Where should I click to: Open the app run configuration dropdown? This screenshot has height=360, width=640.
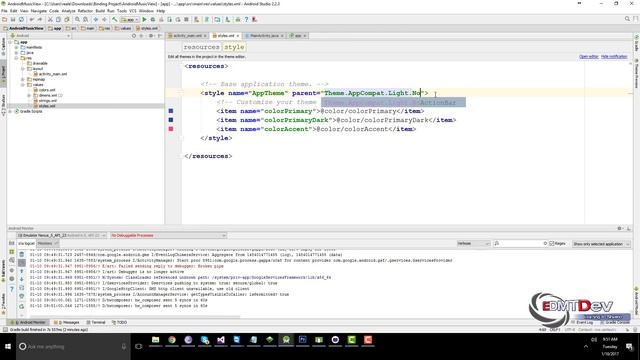(x=129, y=20)
